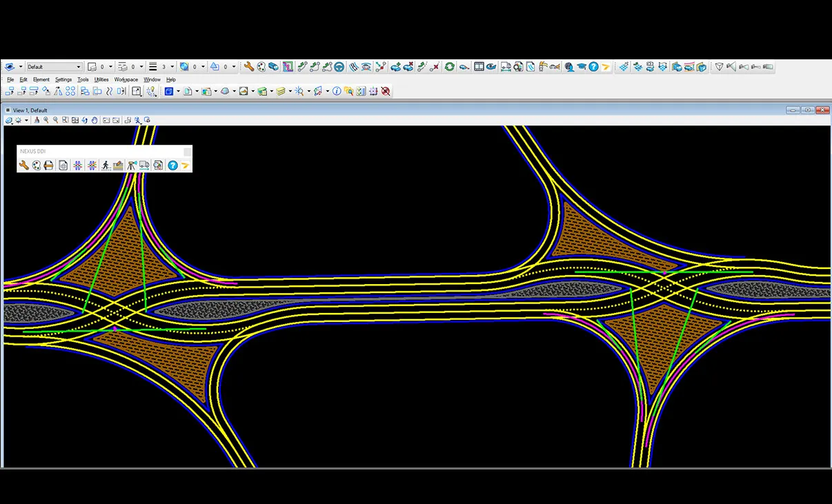Open the Edit menu
Image resolution: width=832 pixels, height=504 pixels.
(x=23, y=79)
